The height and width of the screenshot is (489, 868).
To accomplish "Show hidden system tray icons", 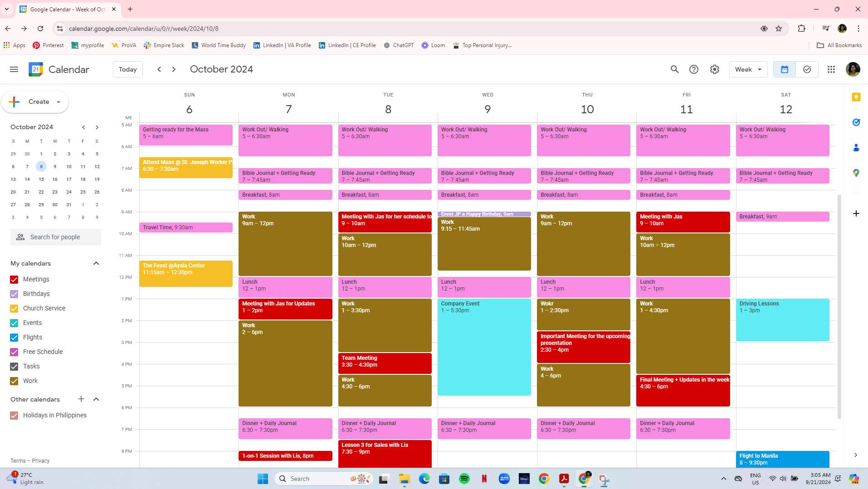I will [x=724, y=479].
